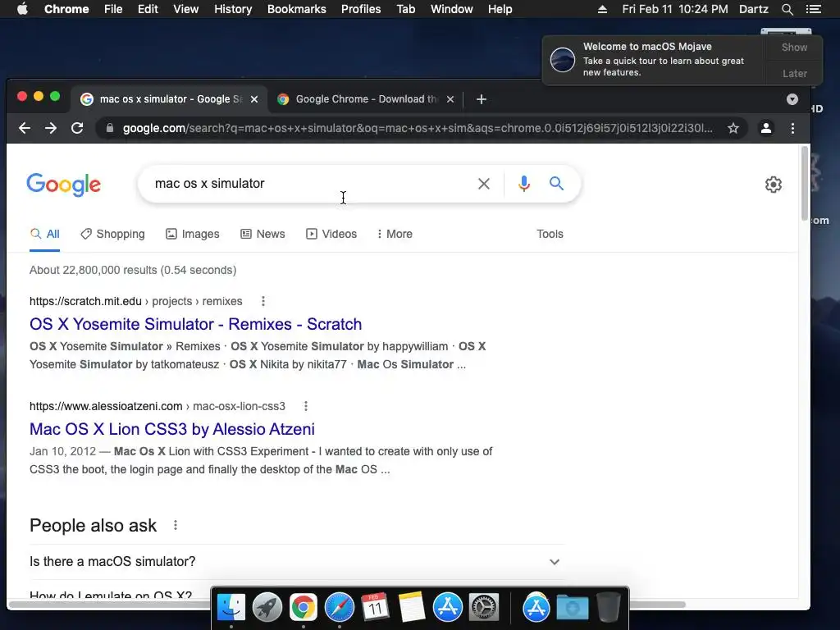840x630 pixels.
Task: Select the News results tab
Action: pyautogui.click(x=263, y=234)
